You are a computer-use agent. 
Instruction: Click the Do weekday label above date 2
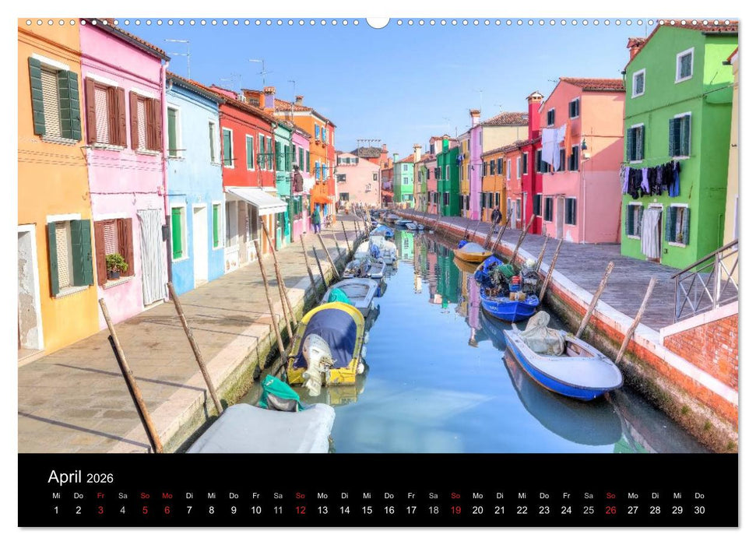pyautogui.click(x=77, y=494)
